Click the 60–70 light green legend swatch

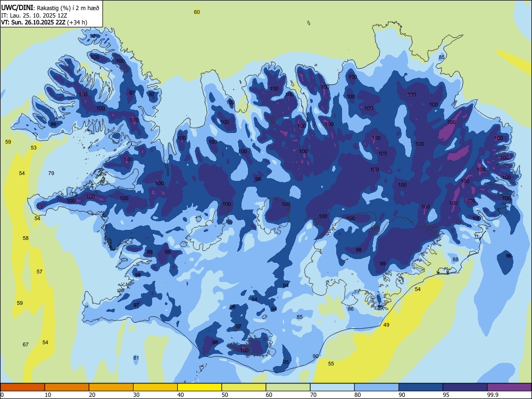coord(288,387)
